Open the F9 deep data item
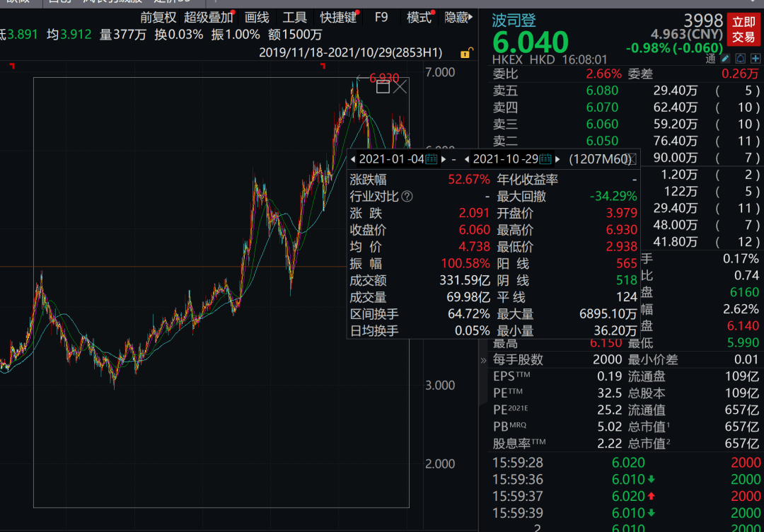 coord(381,18)
